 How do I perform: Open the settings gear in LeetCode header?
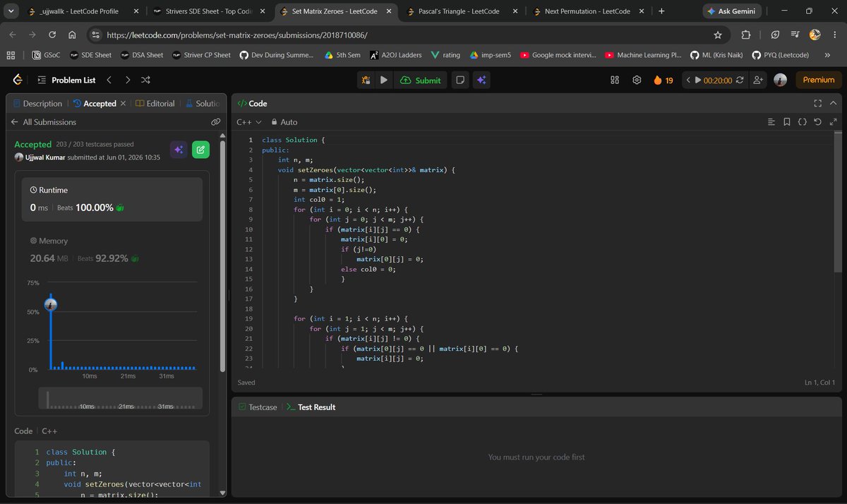(637, 80)
